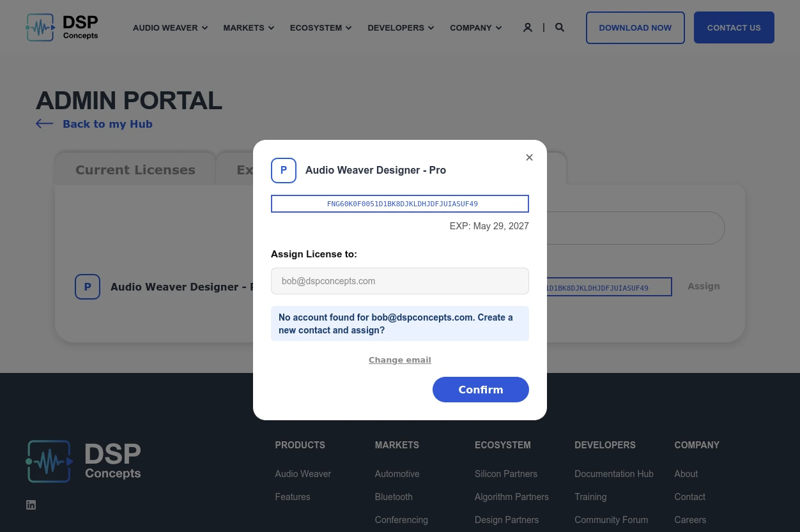
Task: Click the ADMIN PORTAL page heading
Action: (129, 101)
